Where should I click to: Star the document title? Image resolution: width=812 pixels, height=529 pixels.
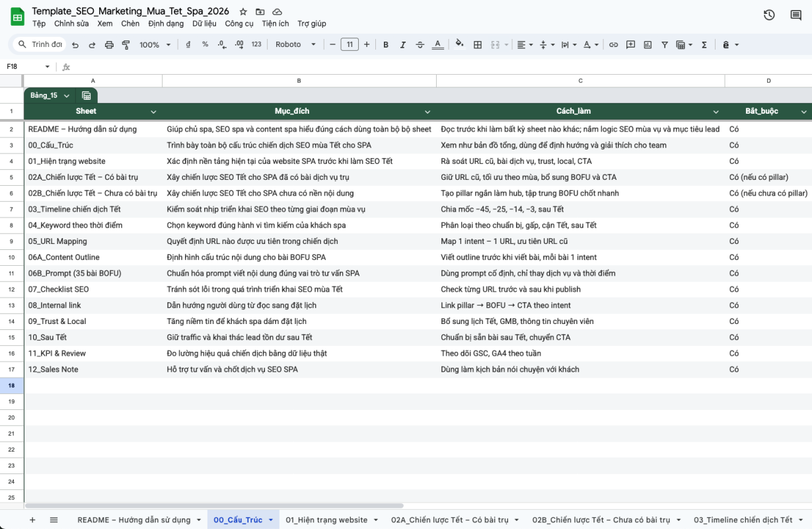[x=243, y=12]
